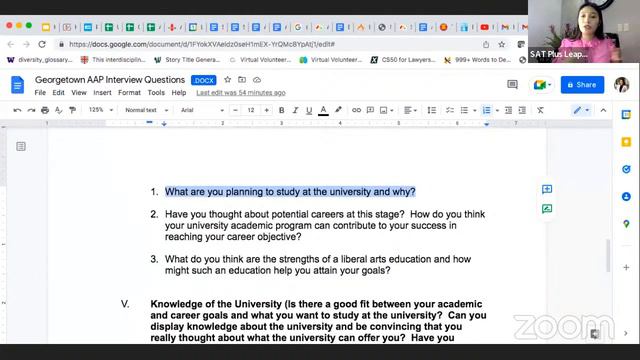Viewport: 640px width, 360px height.
Task: Open the editing mode pencil dropdown
Action: click(x=581, y=110)
